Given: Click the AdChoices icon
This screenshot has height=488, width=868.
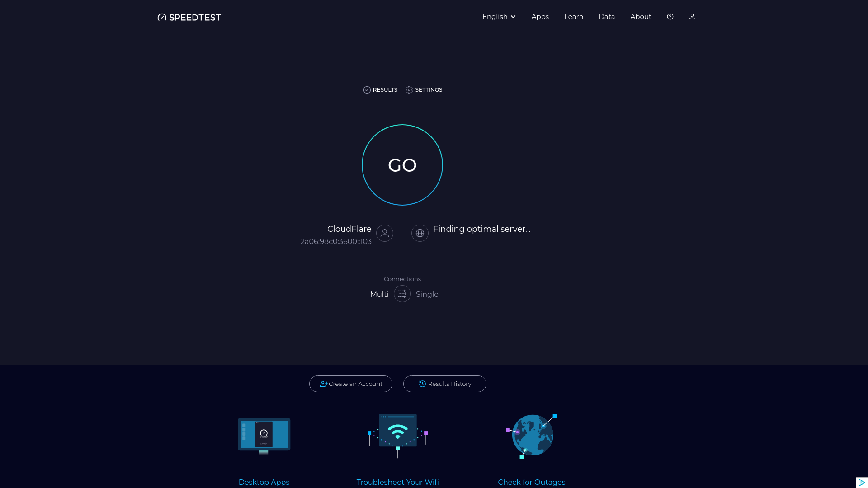Looking at the screenshot, I should click(862, 483).
